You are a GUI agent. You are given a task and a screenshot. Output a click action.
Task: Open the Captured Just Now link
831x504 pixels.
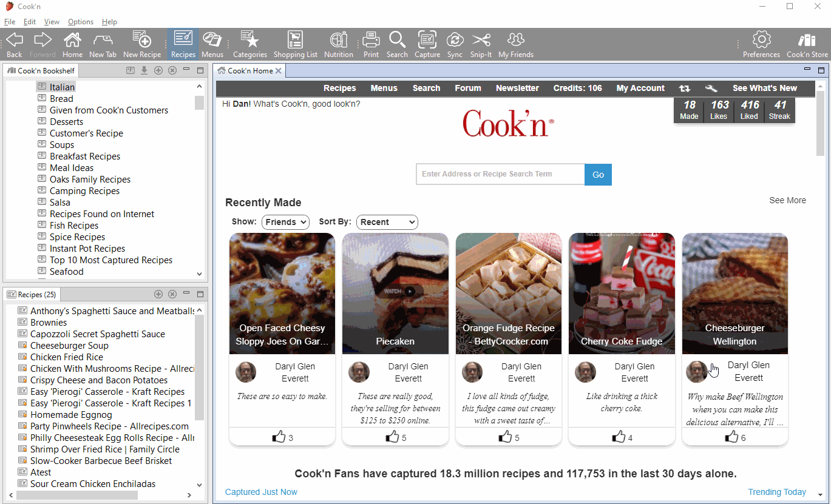(261, 492)
